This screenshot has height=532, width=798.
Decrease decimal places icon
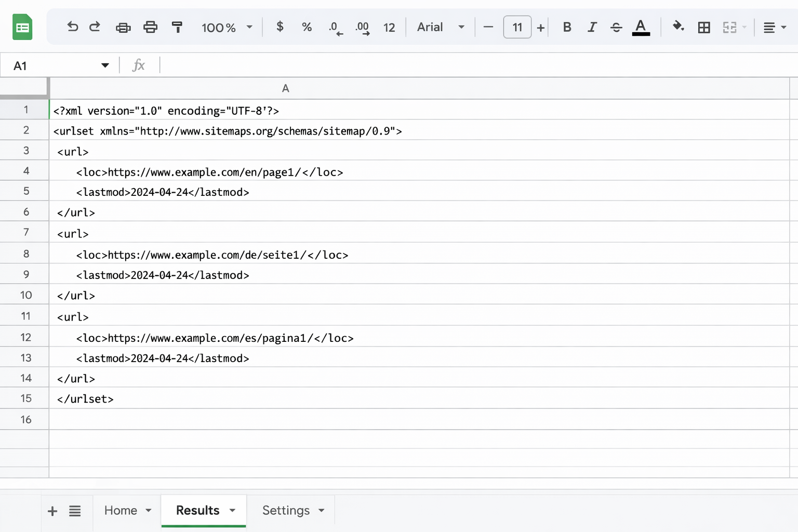[335, 27]
